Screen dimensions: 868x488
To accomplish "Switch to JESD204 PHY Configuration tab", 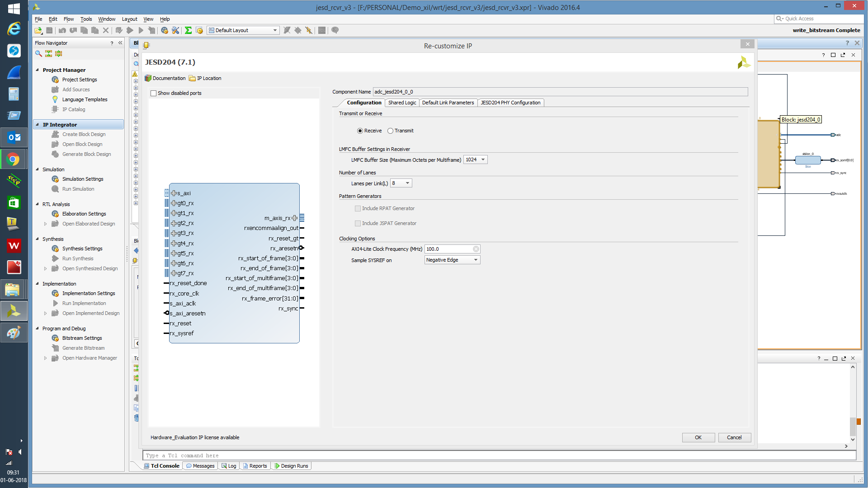I will point(510,103).
